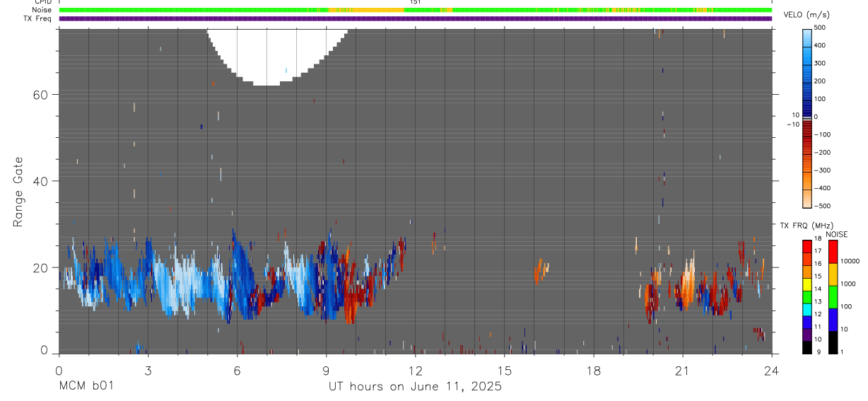Click the CPID row label at top
The image size is (868, 401).
click(x=43, y=2)
